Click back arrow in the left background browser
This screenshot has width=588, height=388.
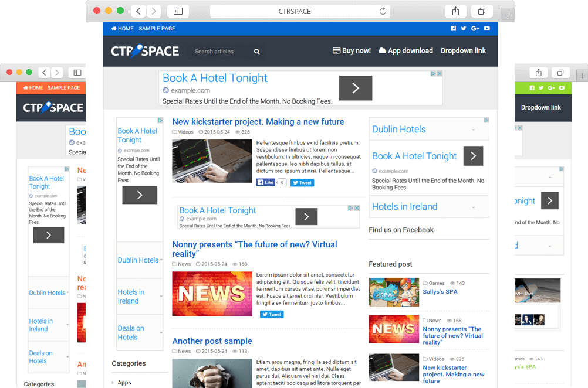(x=44, y=72)
